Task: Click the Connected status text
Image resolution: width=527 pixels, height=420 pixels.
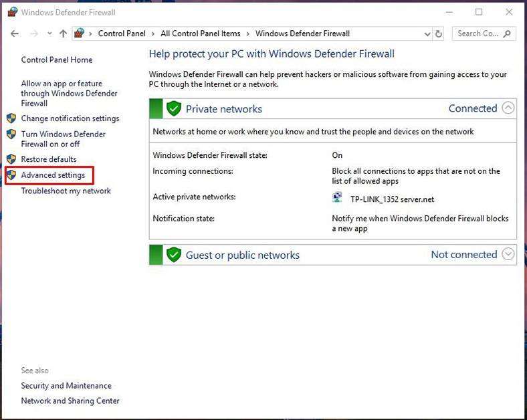Action: [473, 108]
